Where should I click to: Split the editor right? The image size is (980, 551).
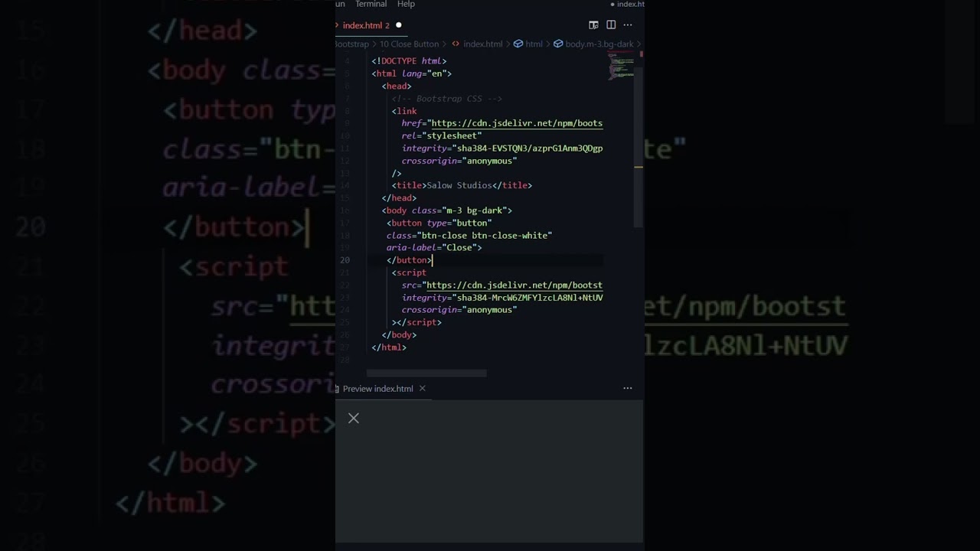(x=611, y=25)
